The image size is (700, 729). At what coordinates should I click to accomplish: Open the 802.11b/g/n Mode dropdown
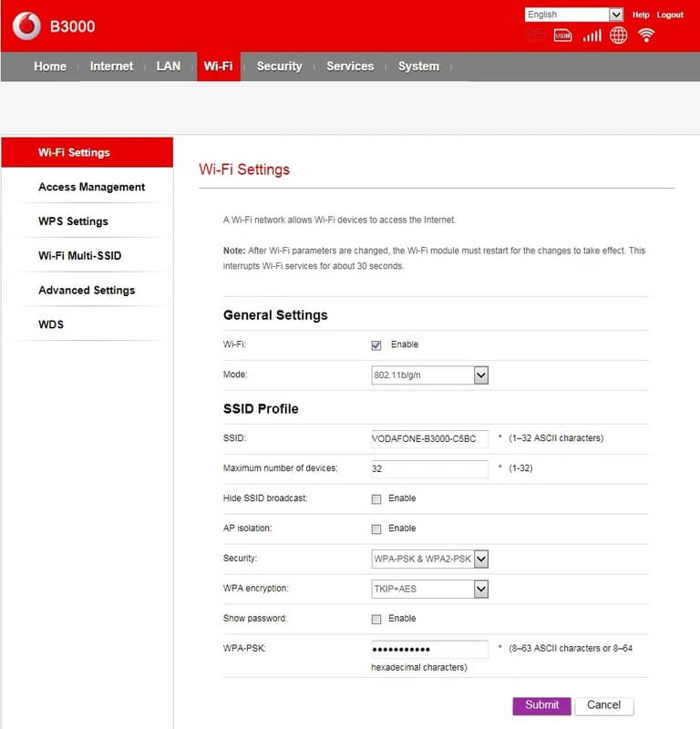pyautogui.click(x=430, y=375)
